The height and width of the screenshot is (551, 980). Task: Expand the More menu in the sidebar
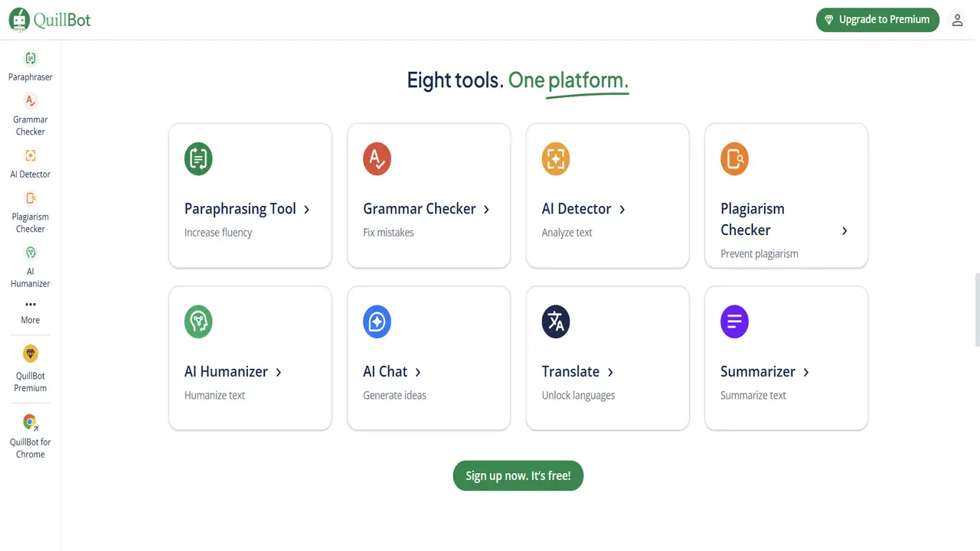(30, 304)
